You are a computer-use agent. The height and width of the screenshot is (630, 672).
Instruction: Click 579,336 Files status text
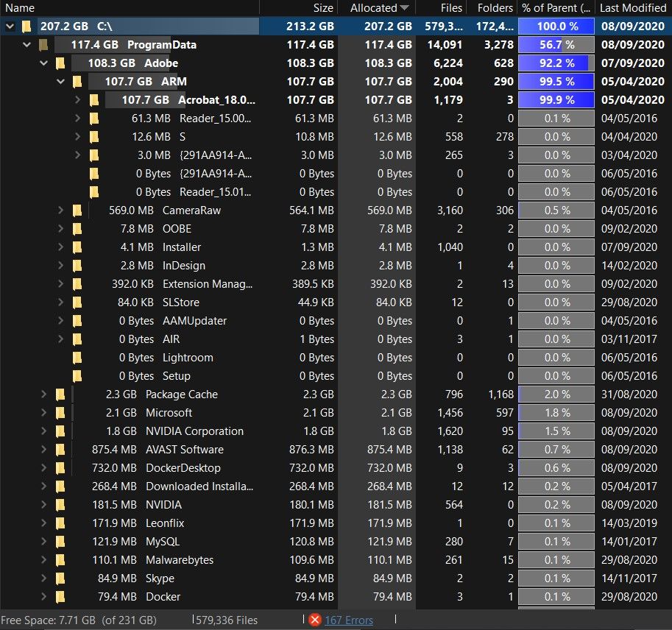(227, 620)
